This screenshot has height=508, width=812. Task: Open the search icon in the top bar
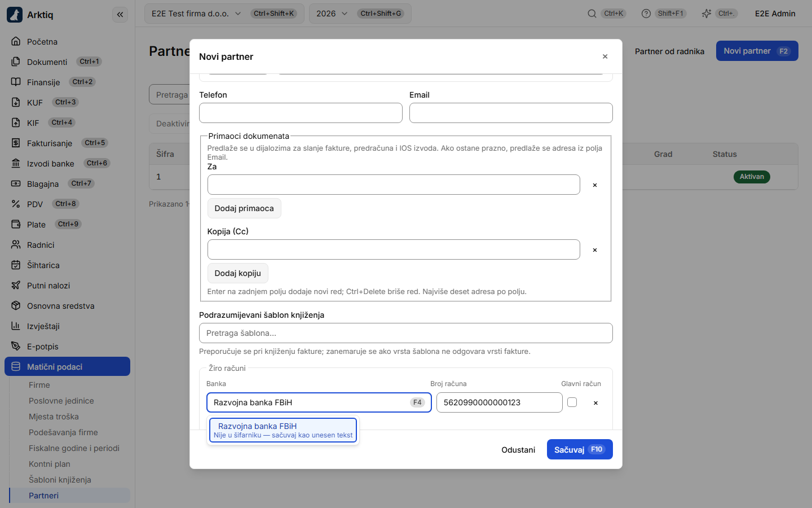pos(592,14)
